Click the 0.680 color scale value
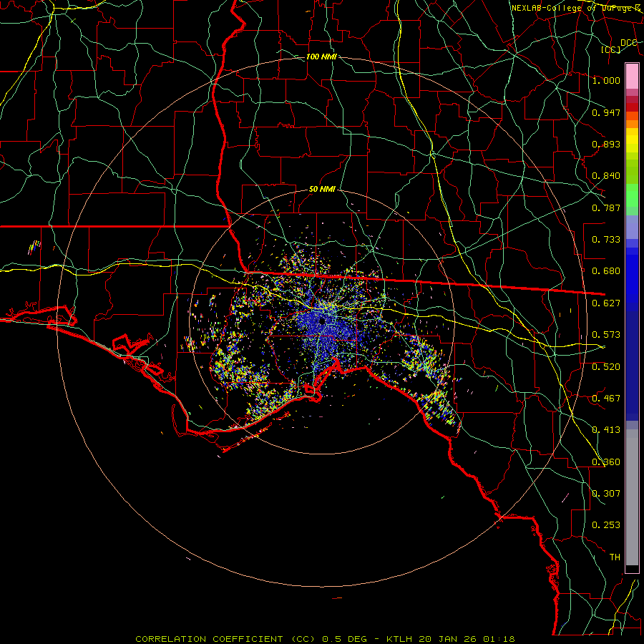Viewport: 644px width, 644px height. (x=606, y=271)
